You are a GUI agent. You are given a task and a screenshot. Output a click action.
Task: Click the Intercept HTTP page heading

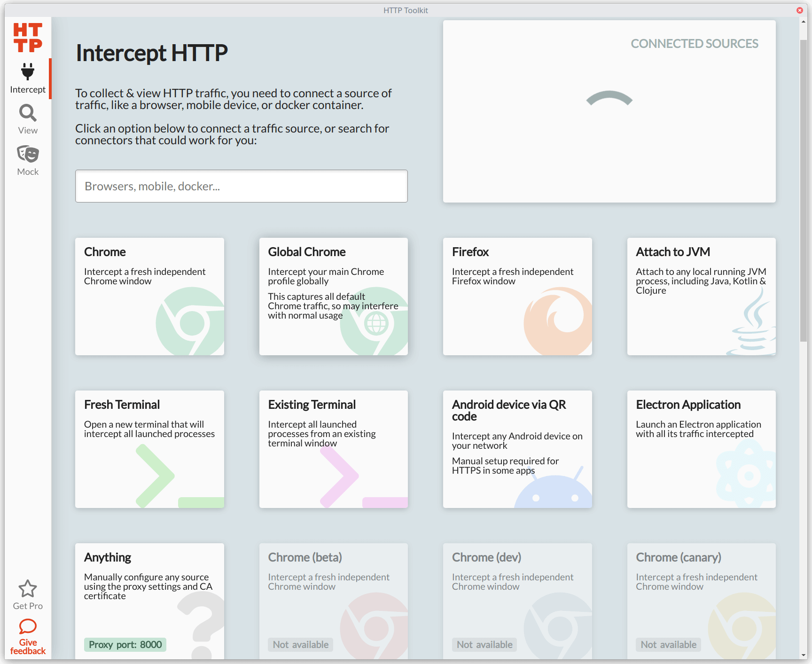coord(152,53)
